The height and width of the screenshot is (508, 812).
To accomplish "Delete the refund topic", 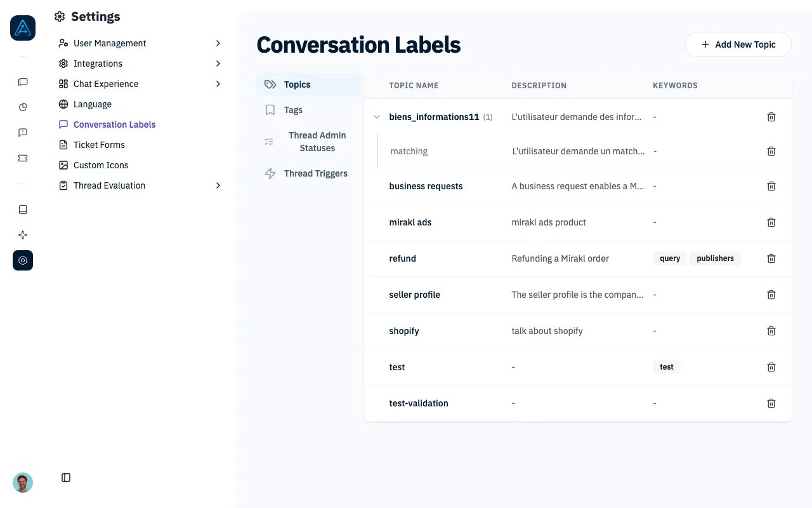I will click(x=771, y=258).
